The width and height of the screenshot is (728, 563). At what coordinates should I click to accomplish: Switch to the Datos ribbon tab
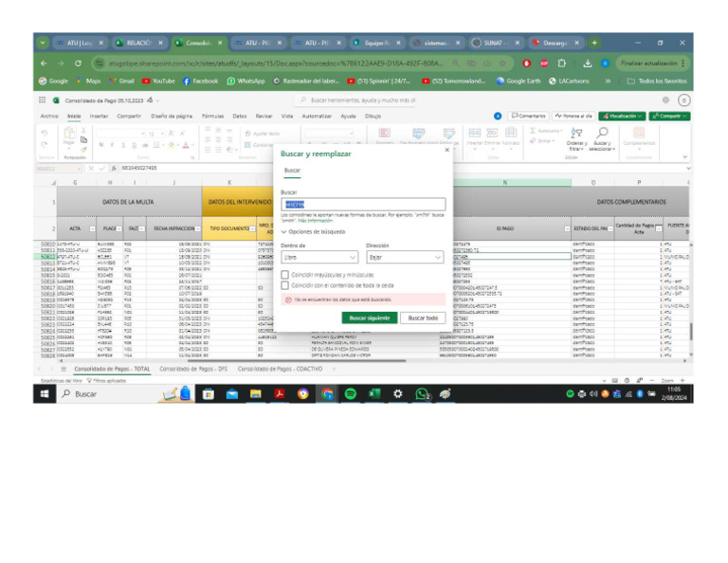pos(240,116)
